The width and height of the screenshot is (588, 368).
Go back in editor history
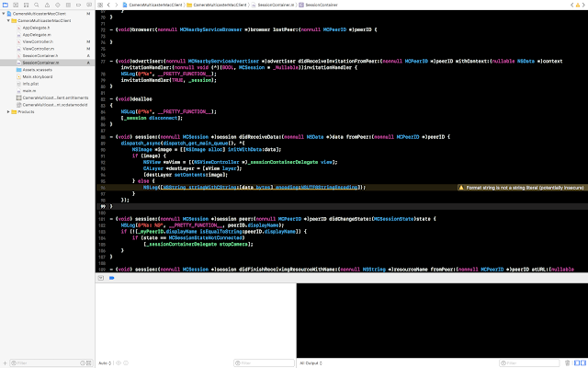[x=108, y=5]
